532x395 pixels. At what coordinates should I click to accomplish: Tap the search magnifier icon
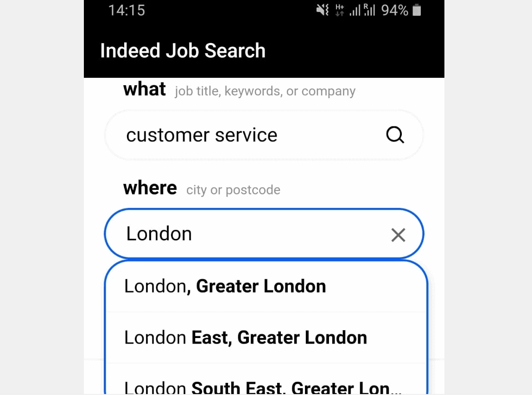394,135
